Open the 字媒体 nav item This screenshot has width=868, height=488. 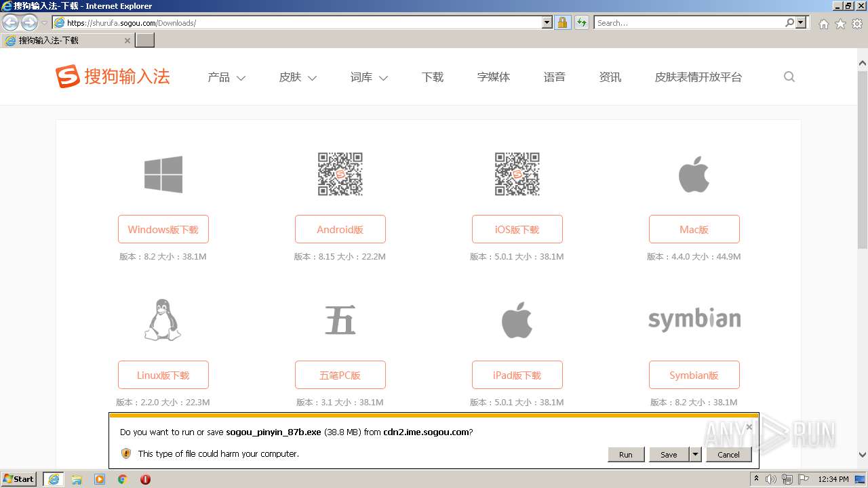click(x=494, y=77)
